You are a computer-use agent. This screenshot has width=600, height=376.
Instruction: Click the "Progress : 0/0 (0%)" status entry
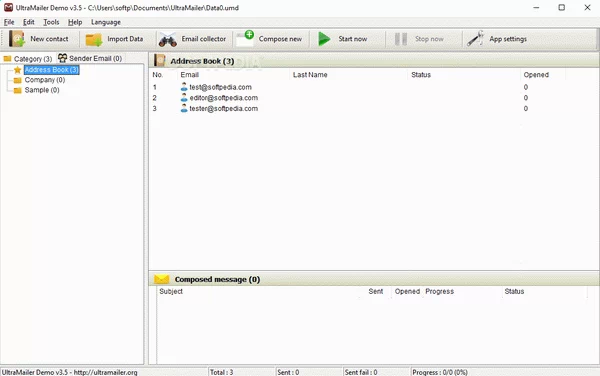(440, 372)
